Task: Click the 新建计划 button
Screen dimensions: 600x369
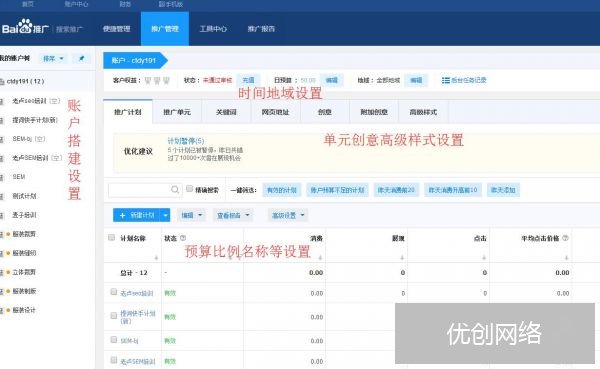Action: pyautogui.click(x=137, y=215)
